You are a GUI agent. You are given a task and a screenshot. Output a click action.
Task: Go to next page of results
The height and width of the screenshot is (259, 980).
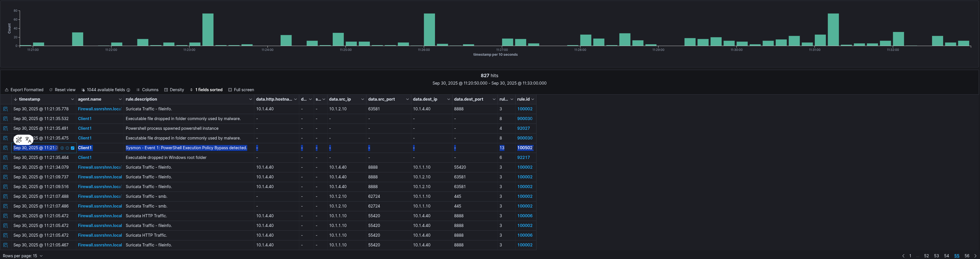point(975,256)
